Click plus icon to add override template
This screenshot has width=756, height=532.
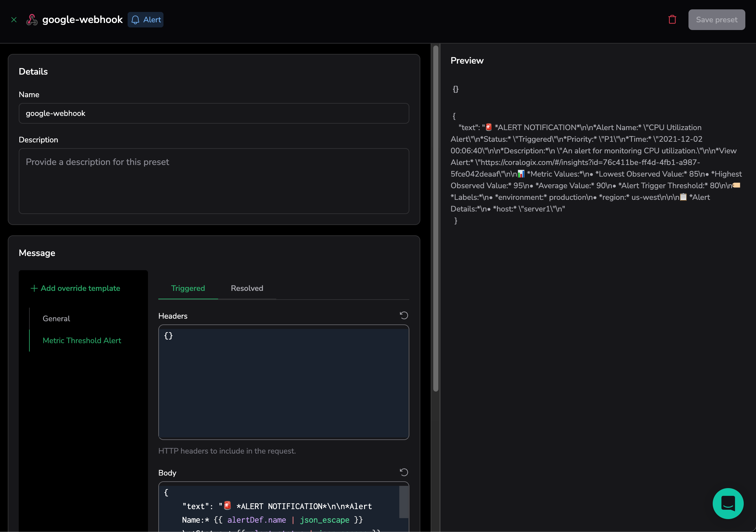click(34, 288)
